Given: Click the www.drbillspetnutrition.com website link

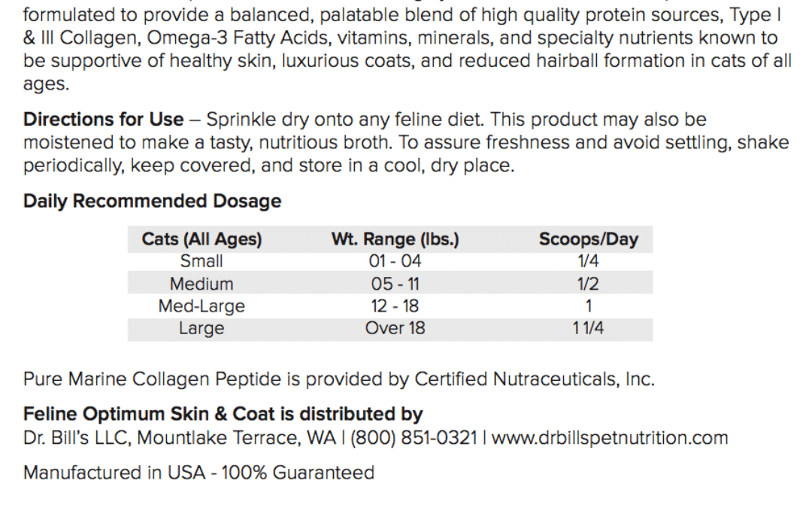Looking at the screenshot, I should [x=610, y=438].
